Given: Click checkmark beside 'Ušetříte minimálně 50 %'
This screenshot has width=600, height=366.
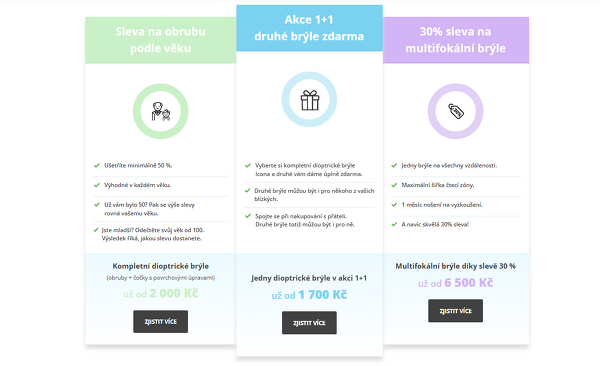Looking at the screenshot, I should 96,165.
